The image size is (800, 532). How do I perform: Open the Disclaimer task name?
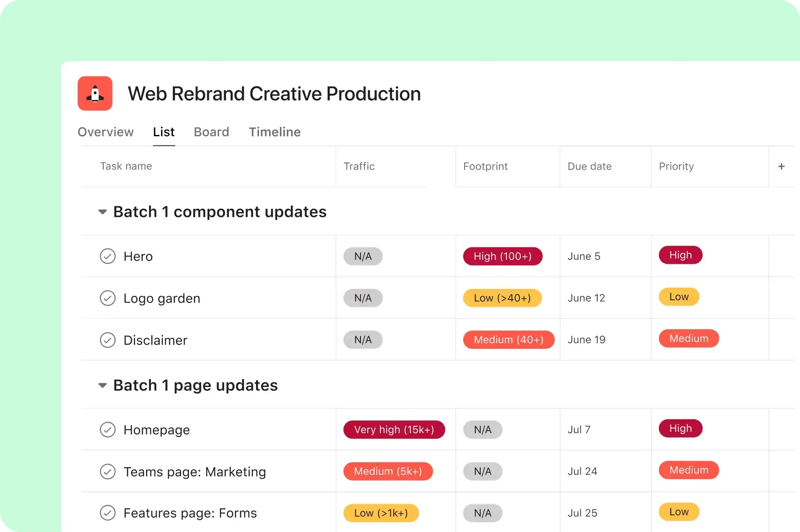[155, 340]
